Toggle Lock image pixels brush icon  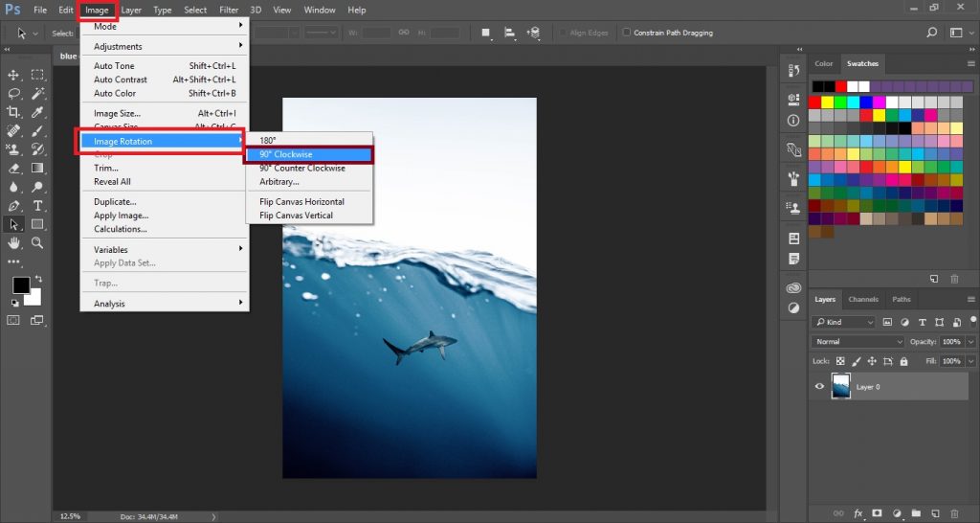tap(857, 361)
